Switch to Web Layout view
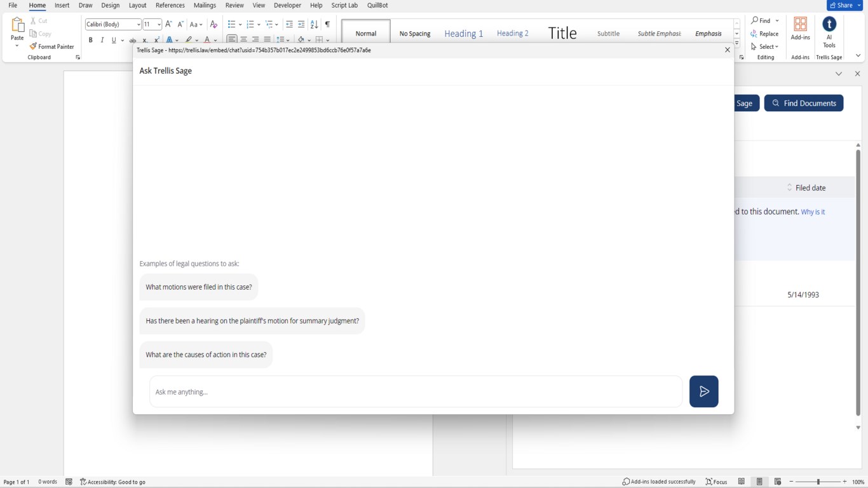Screen dimensions: 868x488 (x=778, y=482)
